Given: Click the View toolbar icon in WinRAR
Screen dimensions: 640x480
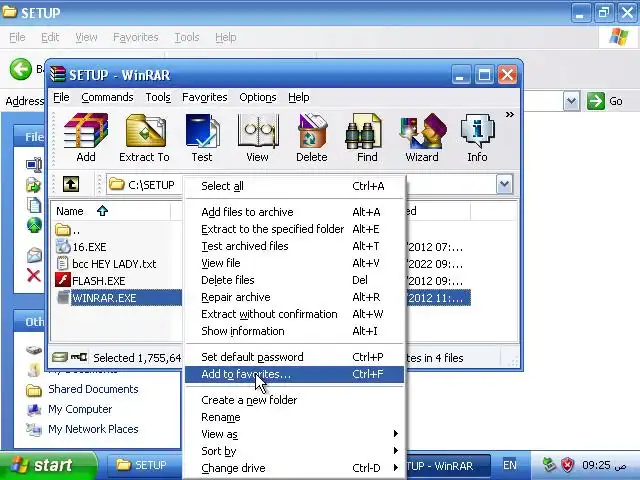Looking at the screenshot, I should 257,138.
